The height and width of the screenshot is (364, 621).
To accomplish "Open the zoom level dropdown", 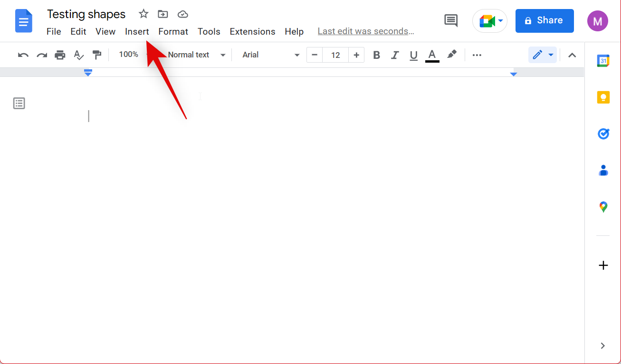I will coord(134,55).
